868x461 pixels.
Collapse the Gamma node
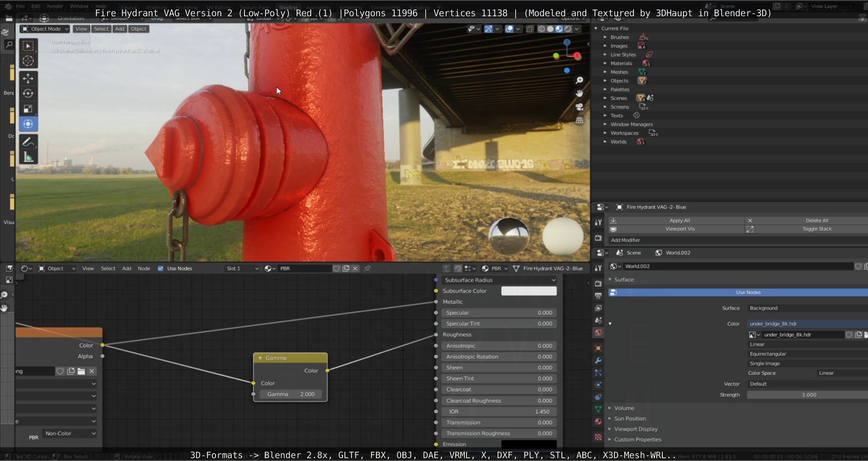pyautogui.click(x=260, y=358)
